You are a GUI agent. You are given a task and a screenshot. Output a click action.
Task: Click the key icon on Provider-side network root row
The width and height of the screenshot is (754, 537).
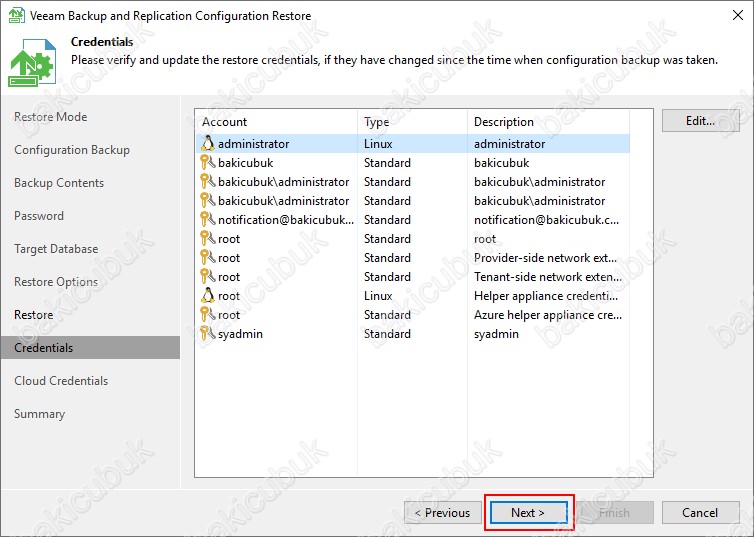pyautogui.click(x=208, y=258)
